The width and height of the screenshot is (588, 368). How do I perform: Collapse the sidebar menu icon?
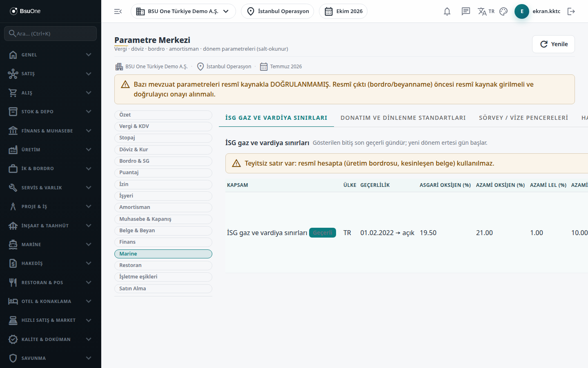(x=118, y=11)
